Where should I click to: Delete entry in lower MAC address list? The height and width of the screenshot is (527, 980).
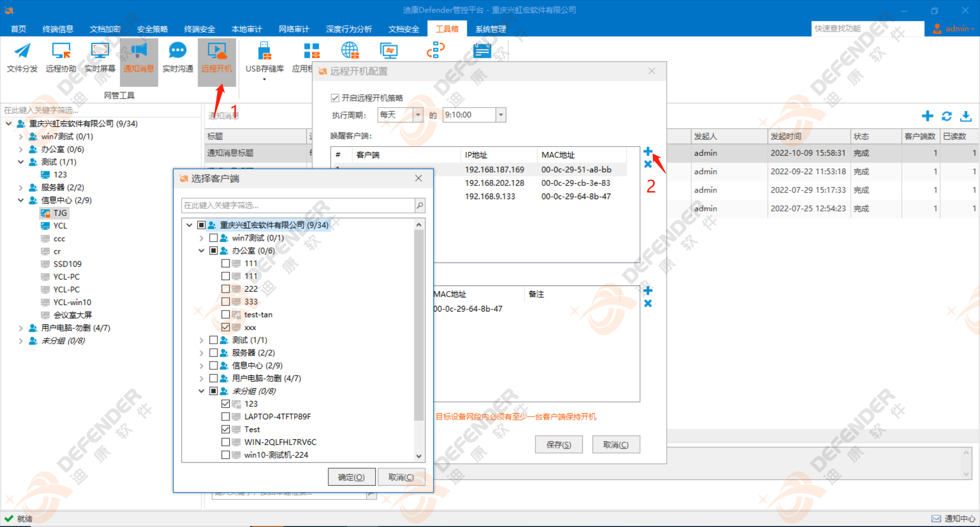point(648,303)
